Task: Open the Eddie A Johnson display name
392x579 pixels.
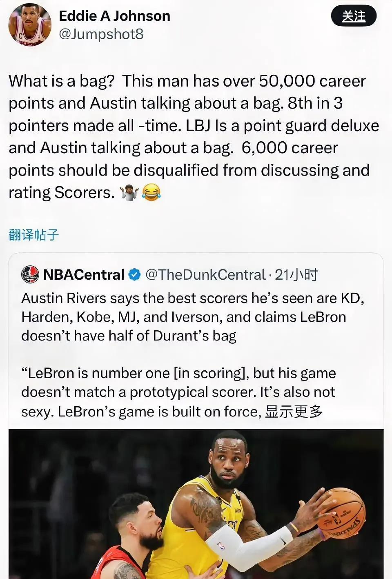Action: [x=114, y=16]
